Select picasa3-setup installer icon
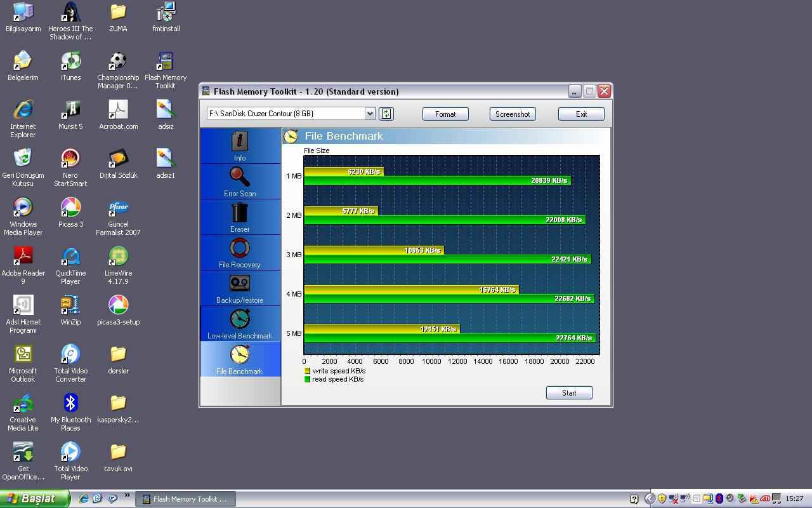This screenshot has width=812, height=508. (x=118, y=311)
